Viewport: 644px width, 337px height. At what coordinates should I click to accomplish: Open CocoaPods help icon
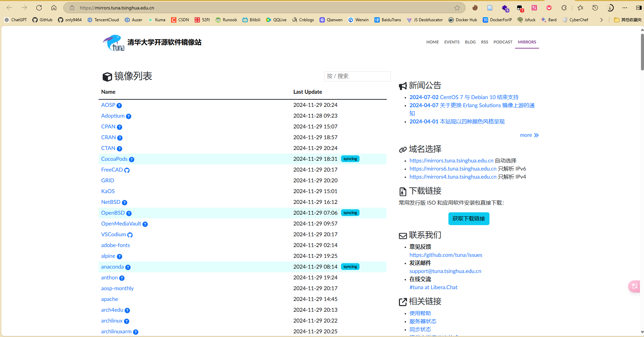pyautogui.click(x=132, y=159)
